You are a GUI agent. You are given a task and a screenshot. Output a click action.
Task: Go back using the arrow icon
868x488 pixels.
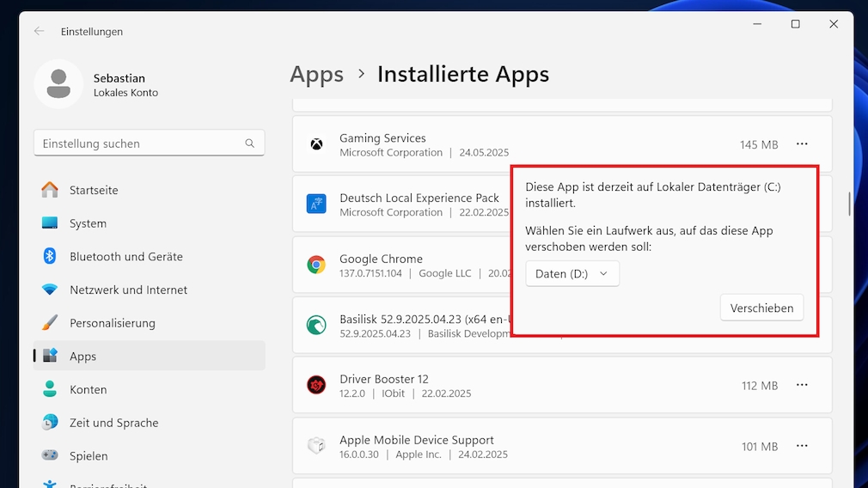[x=39, y=31]
